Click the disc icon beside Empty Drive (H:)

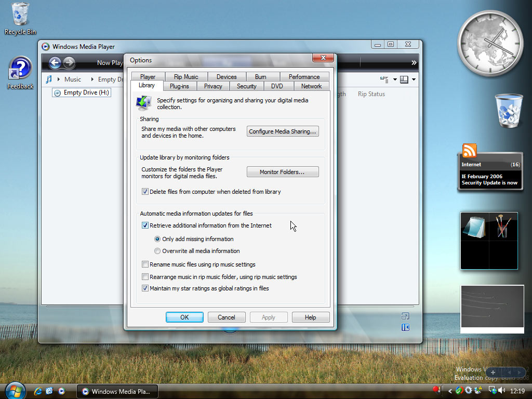tap(57, 92)
